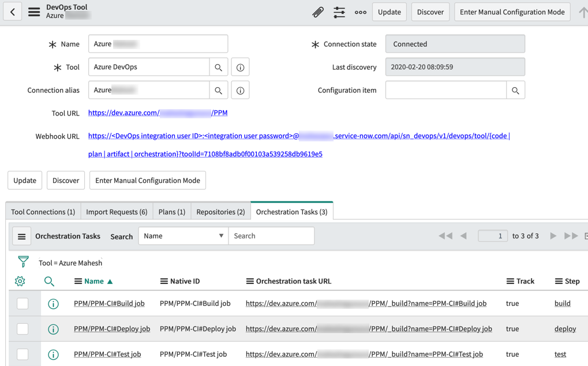
Task: Open the Tool URL dev.azure.com link
Action: 158,113
